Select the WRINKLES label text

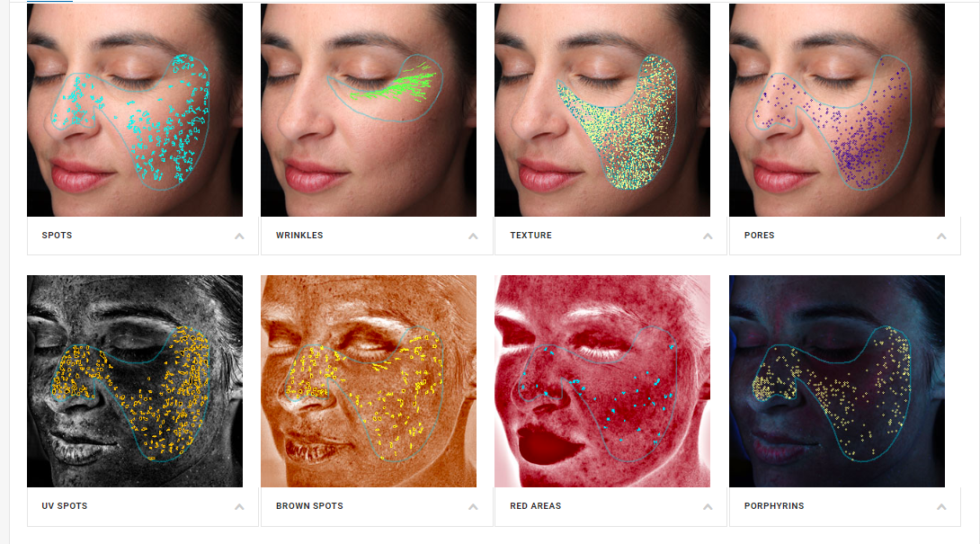[x=299, y=235]
